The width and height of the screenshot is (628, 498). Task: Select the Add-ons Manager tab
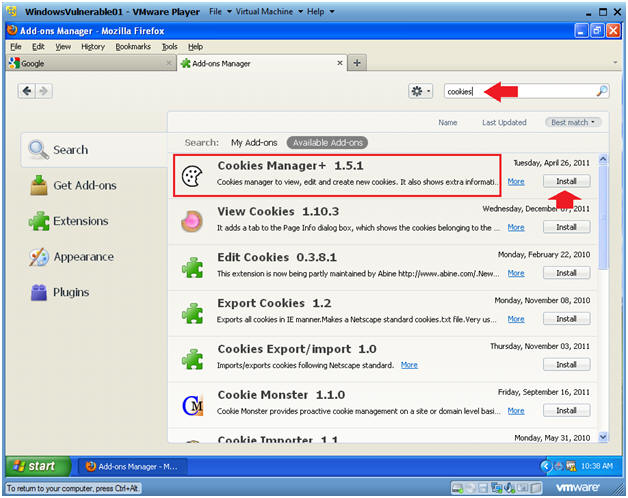tap(262, 63)
